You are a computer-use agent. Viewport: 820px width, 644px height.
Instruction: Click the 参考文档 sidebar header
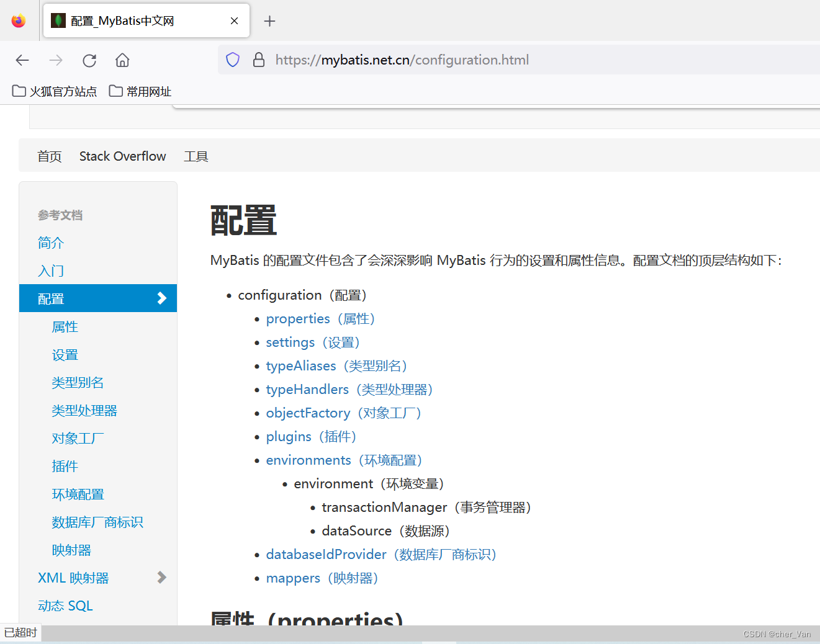click(x=60, y=215)
